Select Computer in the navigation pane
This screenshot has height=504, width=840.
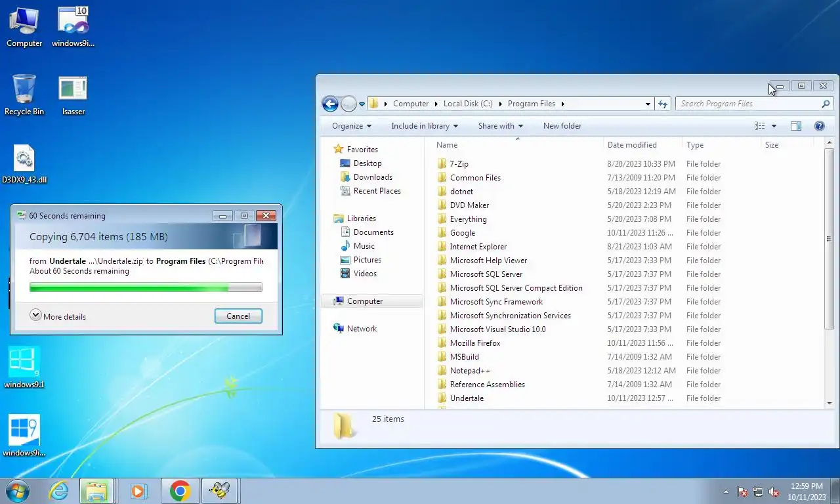pos(372,301)
